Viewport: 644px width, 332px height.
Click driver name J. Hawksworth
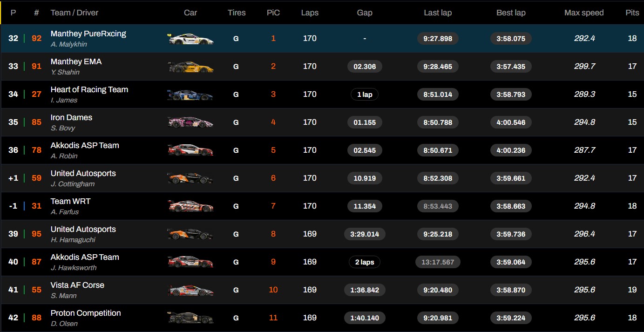74,268
